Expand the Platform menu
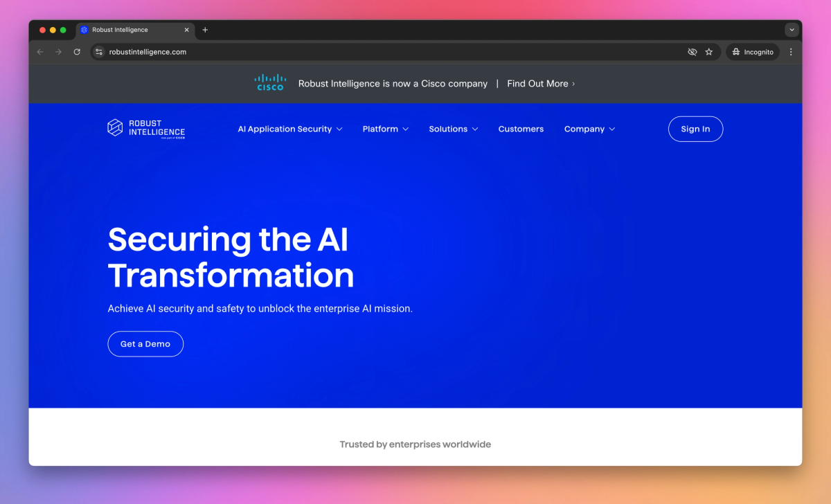Image resolution: width=831 pixels, height=504 pixels. tap(386, 129)
